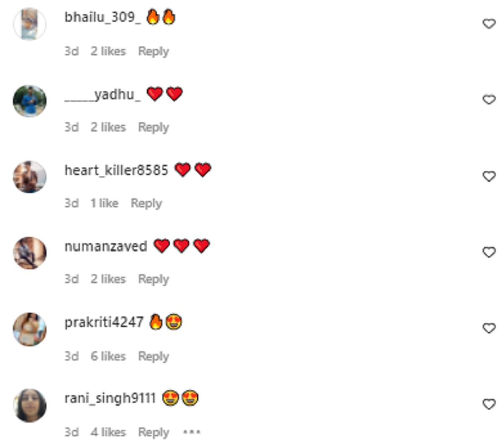The height and width of the screenshot is (448, 502).
Task: Open more options for rani_singh9111's comment
Action: coord(192,432)
